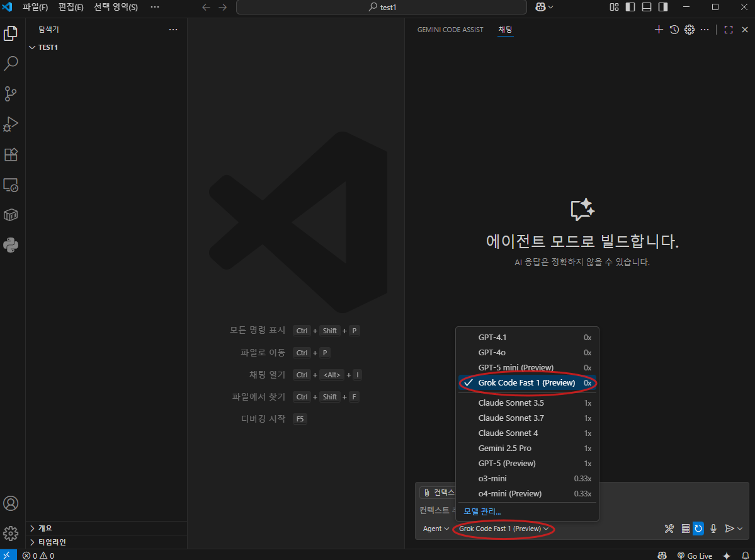Open the Python sidebar icon
755x560 pixels.
pos(11,245)
